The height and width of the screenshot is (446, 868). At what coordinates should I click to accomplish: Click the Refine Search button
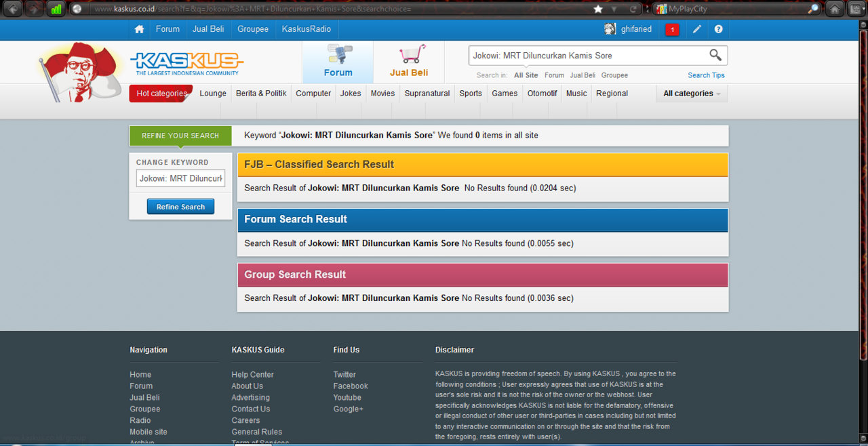pos(180,207)
